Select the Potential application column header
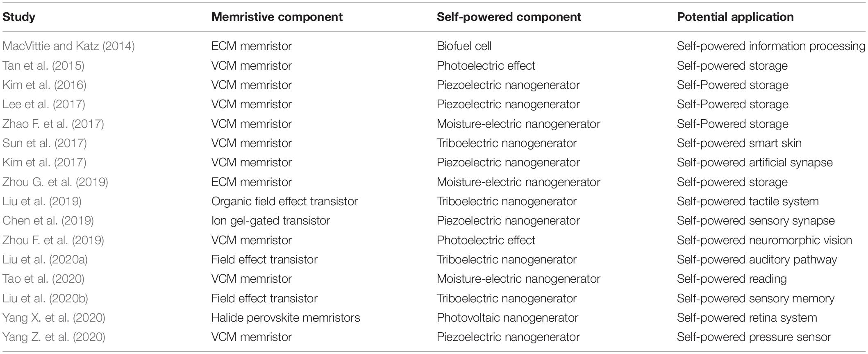Image resolution: width=868 pixels, height=354 pixels. [735, 17]
